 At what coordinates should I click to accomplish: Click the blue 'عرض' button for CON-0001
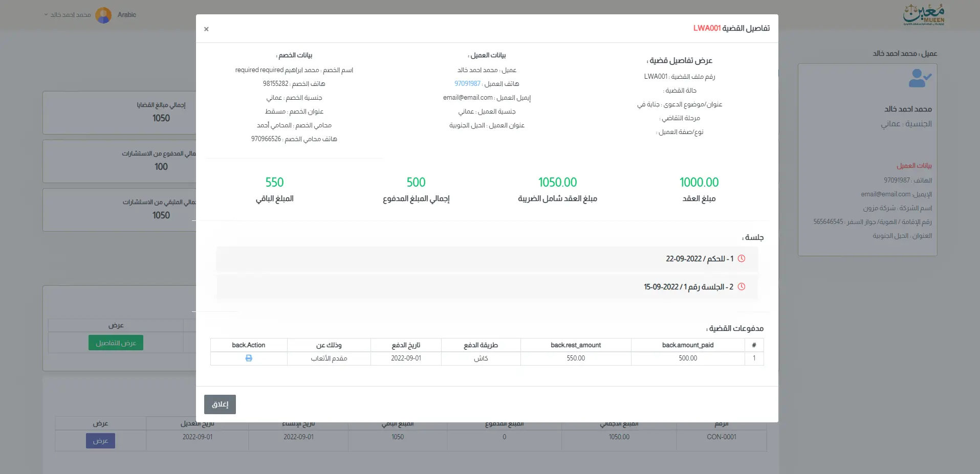click(100, 441)
